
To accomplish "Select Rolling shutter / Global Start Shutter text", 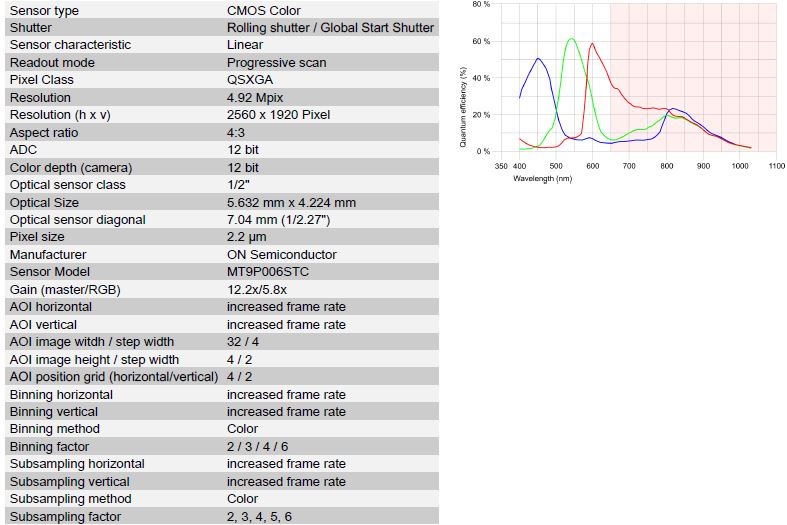I will 330,28.
